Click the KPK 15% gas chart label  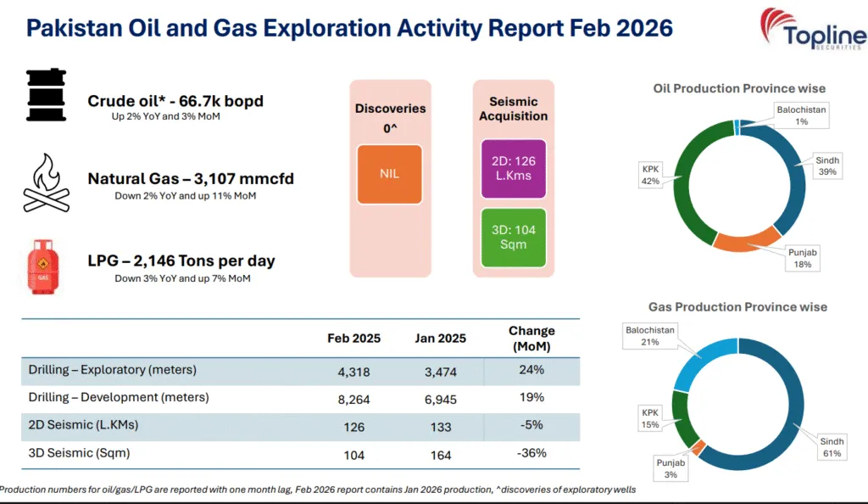tap(648, 416)
